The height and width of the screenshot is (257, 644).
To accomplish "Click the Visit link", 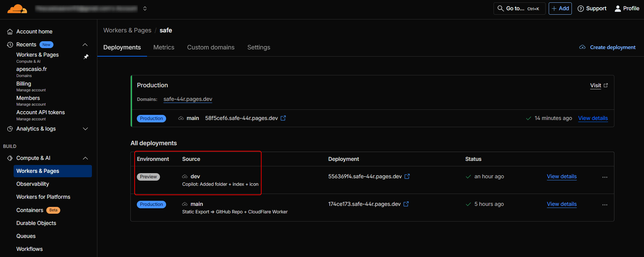I will (x=595, y=86).
